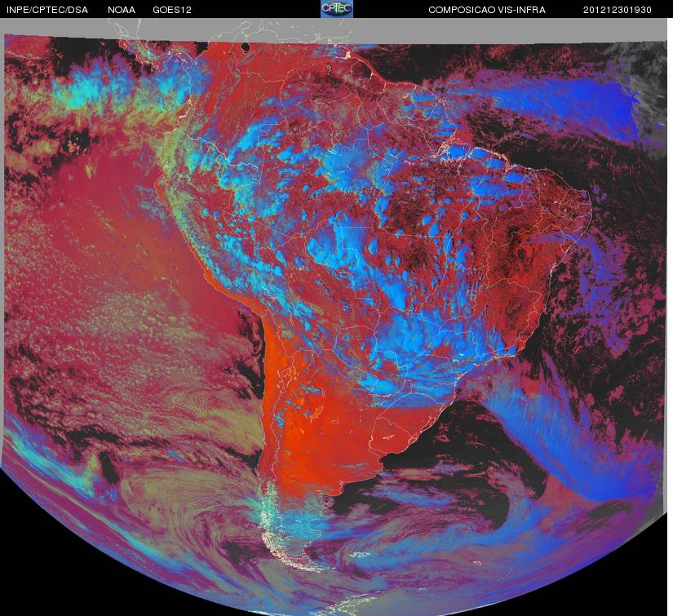Click the GOES12 satellite label
The width and height of the screenshot is (673, 616).
(172, 10)
